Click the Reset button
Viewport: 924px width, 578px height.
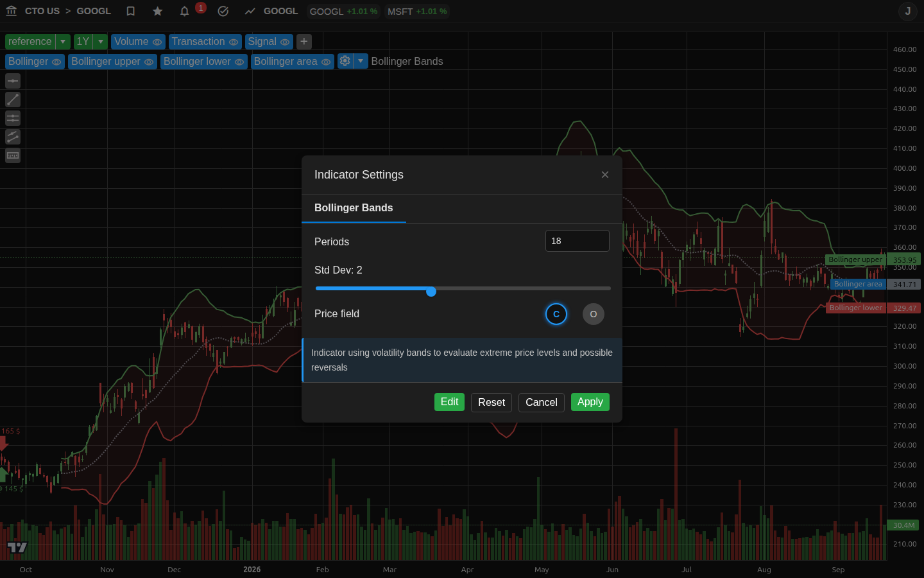coord(492,403)
